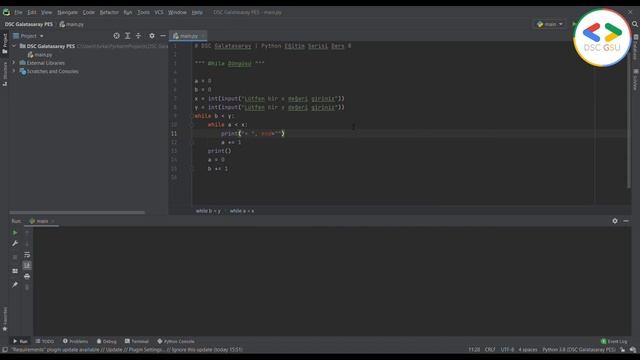Click the SciView vertical tab on right edge
640x360 pixels.
coord(636,80)
